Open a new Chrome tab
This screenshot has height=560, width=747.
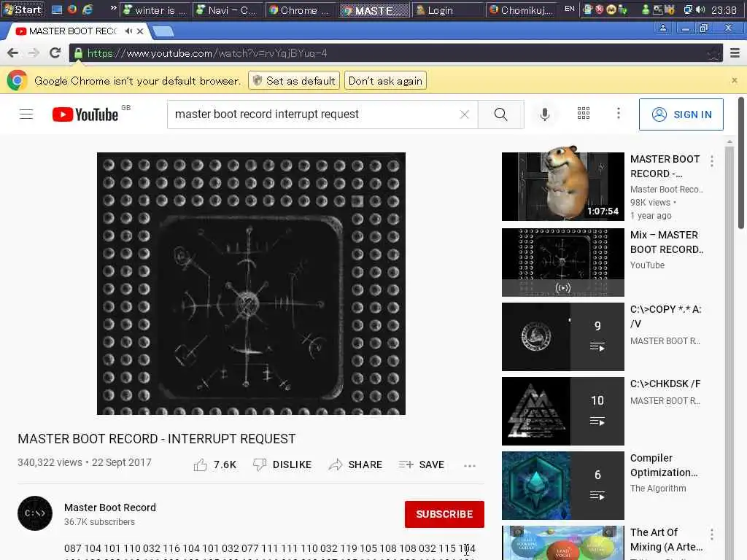tap(163, 32)
